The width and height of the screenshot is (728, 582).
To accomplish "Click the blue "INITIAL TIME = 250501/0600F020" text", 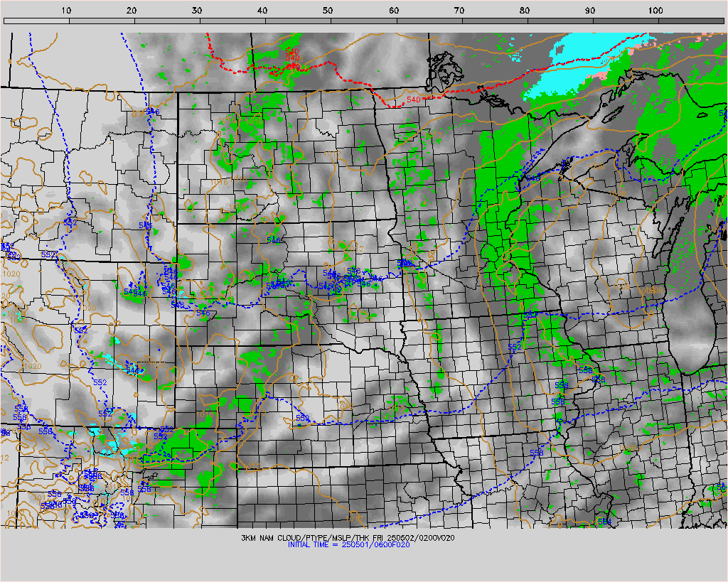I will coord(348,545).
